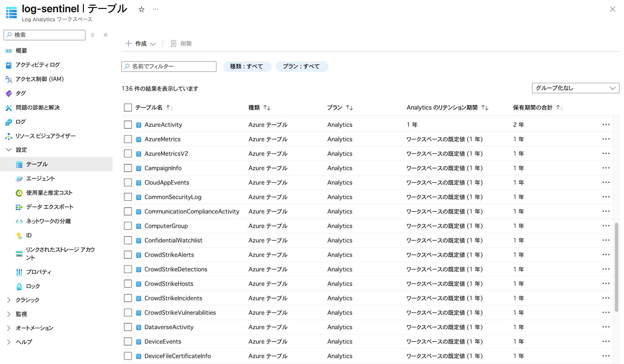Click the table list vertical scrollbar
The height and width of the screenshot is (364, 624).
tap(616, 267)
